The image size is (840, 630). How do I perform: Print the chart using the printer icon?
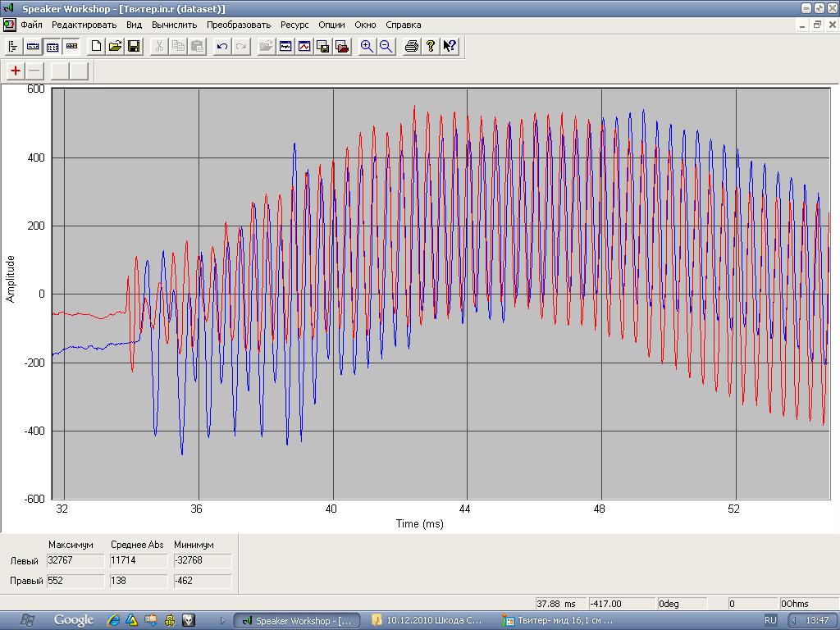pyautogui.click(x=412, y=47)
